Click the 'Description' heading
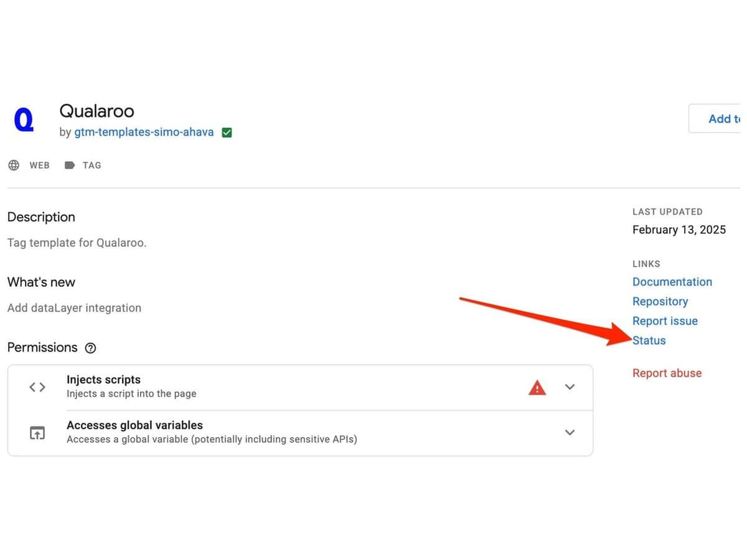The width and height of the screenshot is (747, 560). [41, 217]
